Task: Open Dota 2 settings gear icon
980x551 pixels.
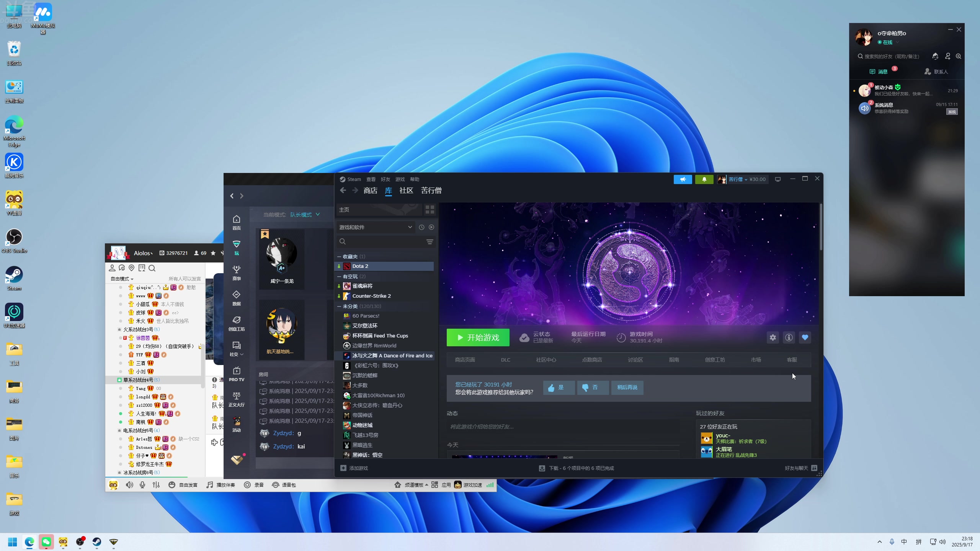Action: [773, 337]
